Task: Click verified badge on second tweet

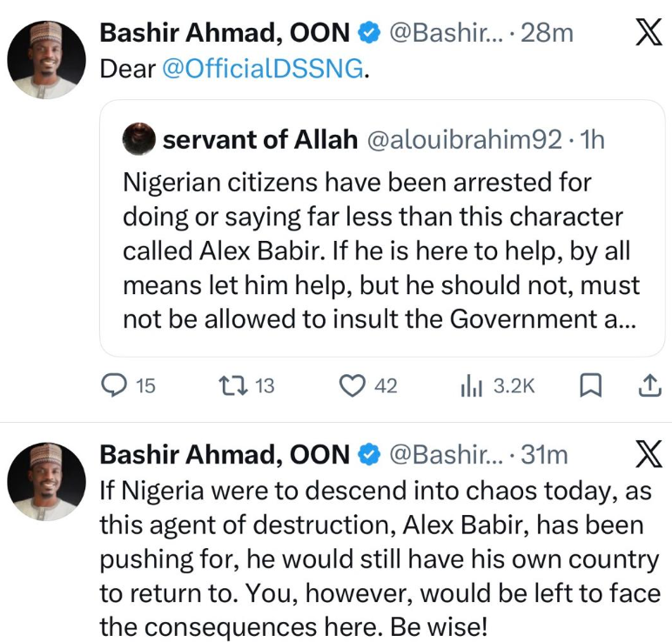Action: [x=368, y=455]
